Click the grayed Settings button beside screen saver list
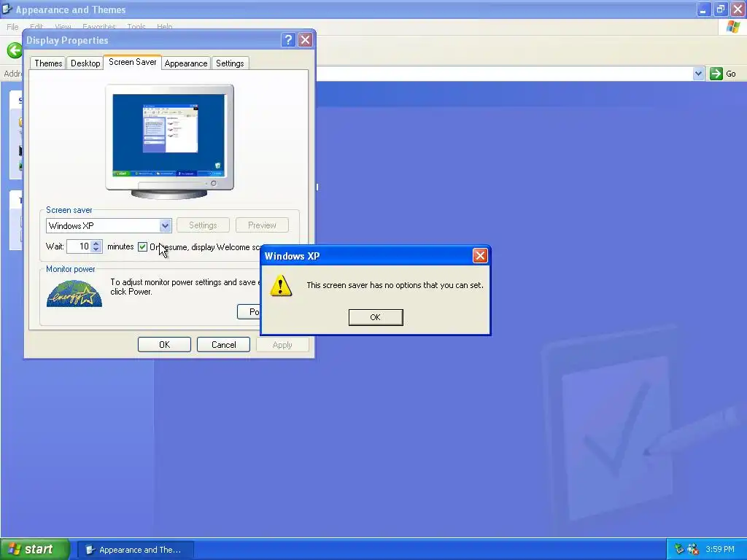 click(203, 225)
